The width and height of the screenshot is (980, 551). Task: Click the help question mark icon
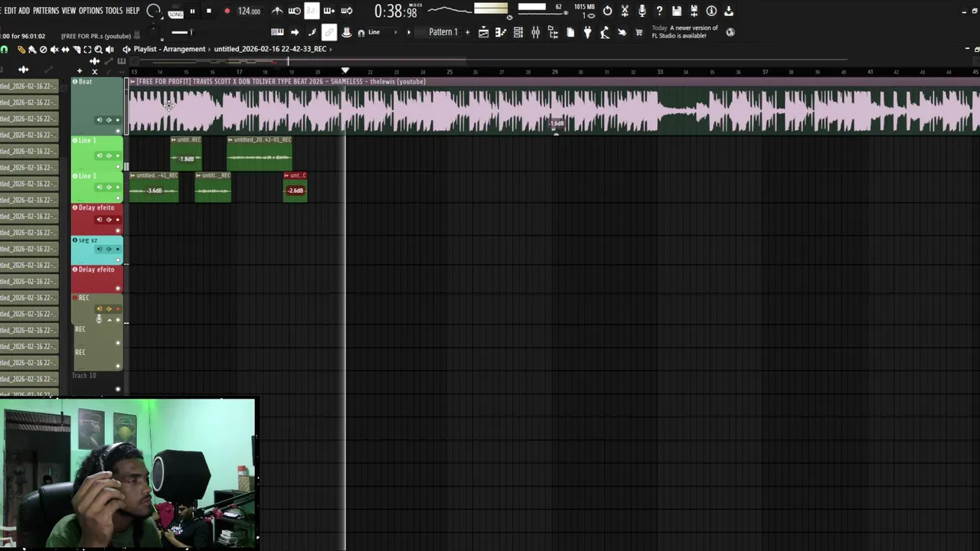(659, 11)
